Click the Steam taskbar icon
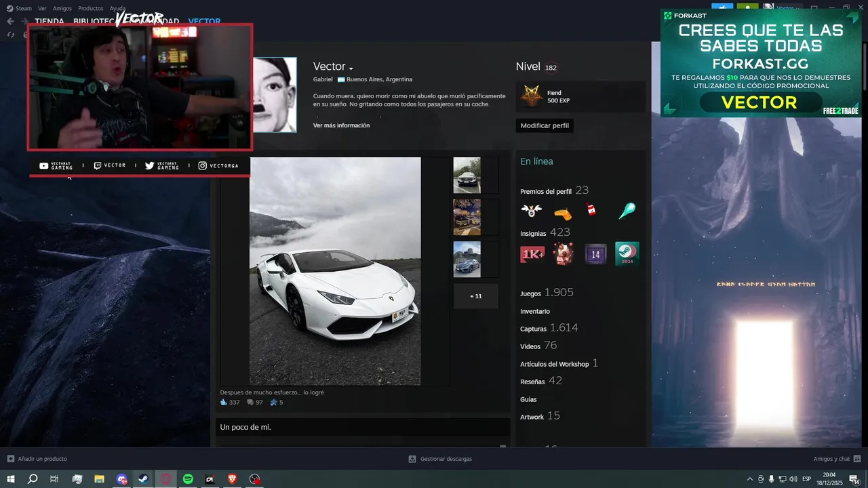This screenshot has height=488, width=868. 143,479
